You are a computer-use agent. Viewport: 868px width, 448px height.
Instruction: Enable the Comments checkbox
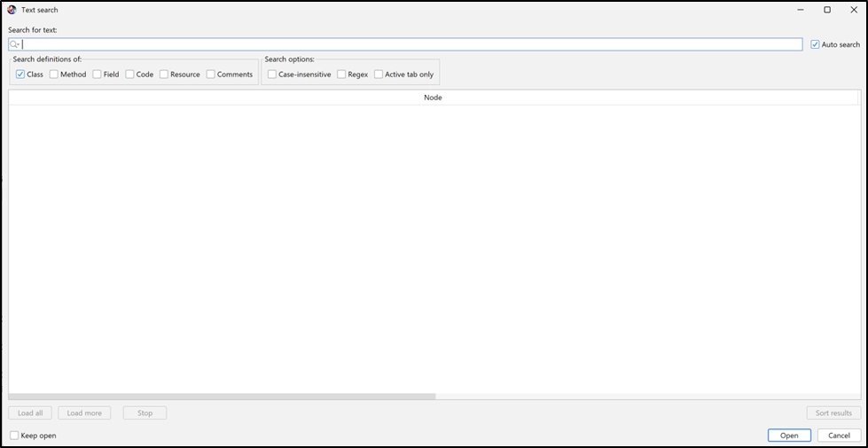(x=211, y=75)
